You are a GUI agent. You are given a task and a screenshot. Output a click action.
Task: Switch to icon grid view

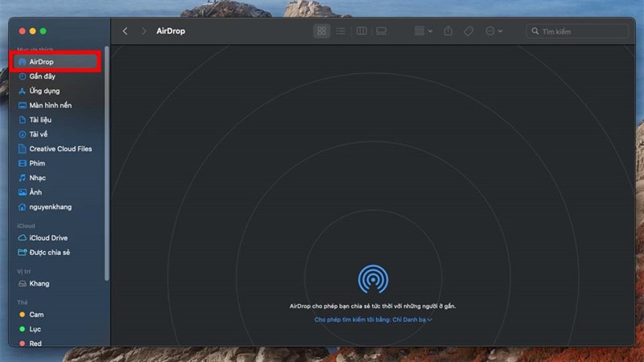[321, 31]
